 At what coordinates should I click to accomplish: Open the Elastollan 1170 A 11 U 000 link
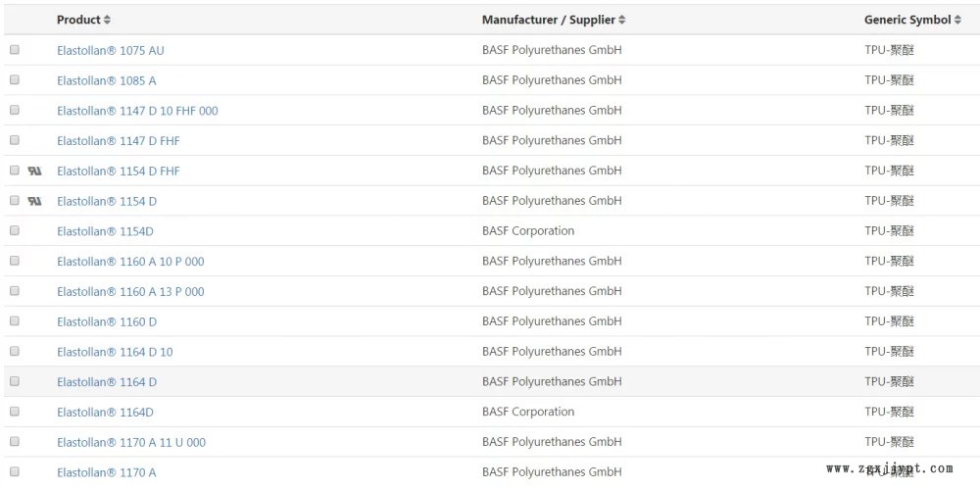tap(131, 442)
